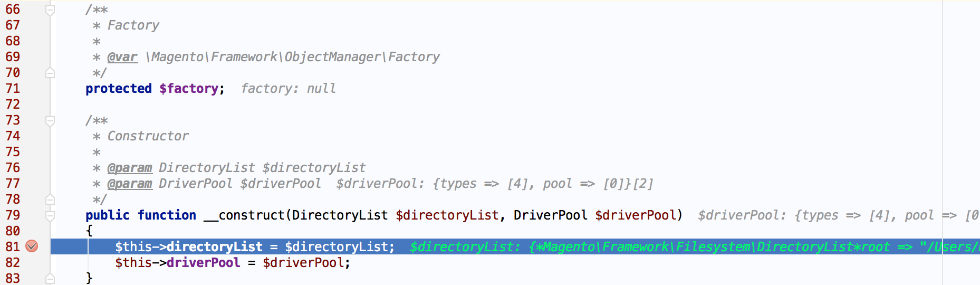This screenshot has height=285, width=980.
Task: Fold the __construct function at line 79
Action: click(50, 215)
